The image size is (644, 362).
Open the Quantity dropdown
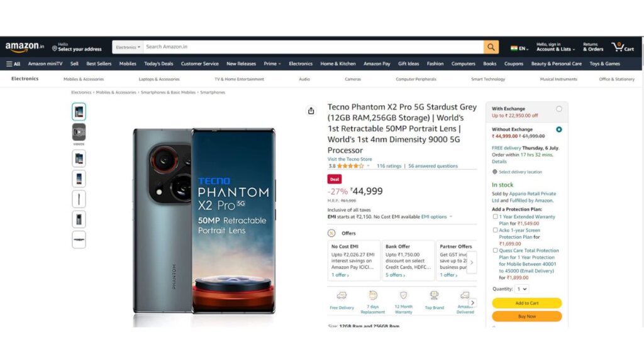pos(521,289)
